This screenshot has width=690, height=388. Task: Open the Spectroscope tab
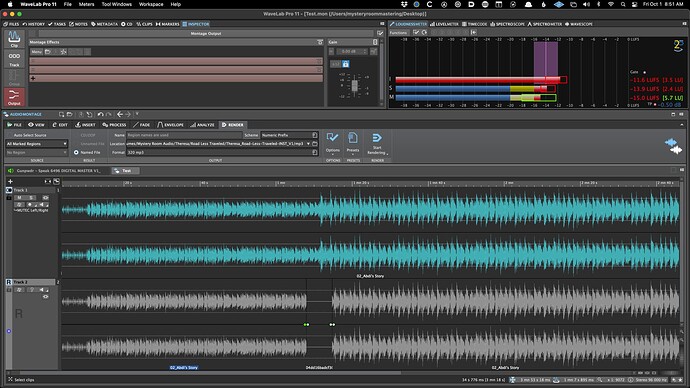507,24
